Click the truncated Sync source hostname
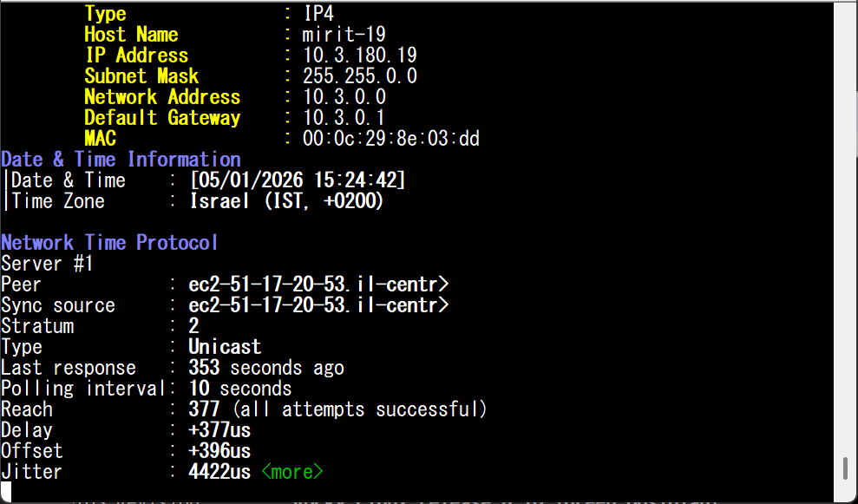Viewport: 858px width, 504px height. [x=318, y=305]
